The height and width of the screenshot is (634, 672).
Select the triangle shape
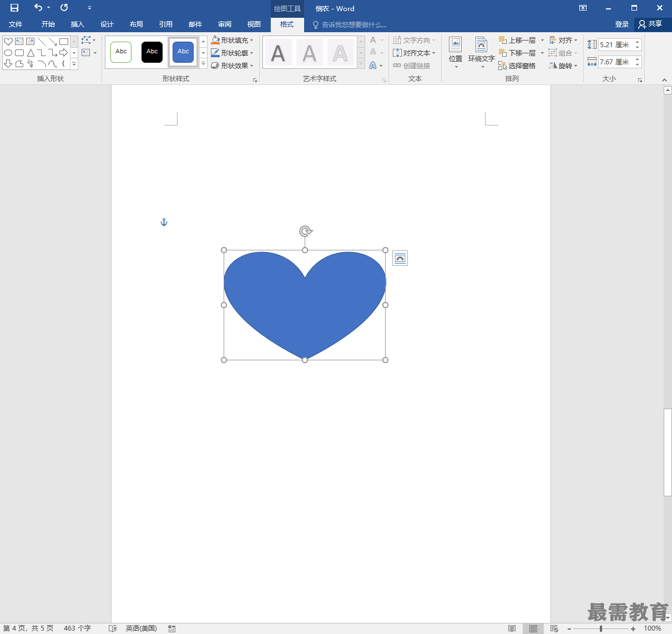pyautogui.click(x=31, y=53)
